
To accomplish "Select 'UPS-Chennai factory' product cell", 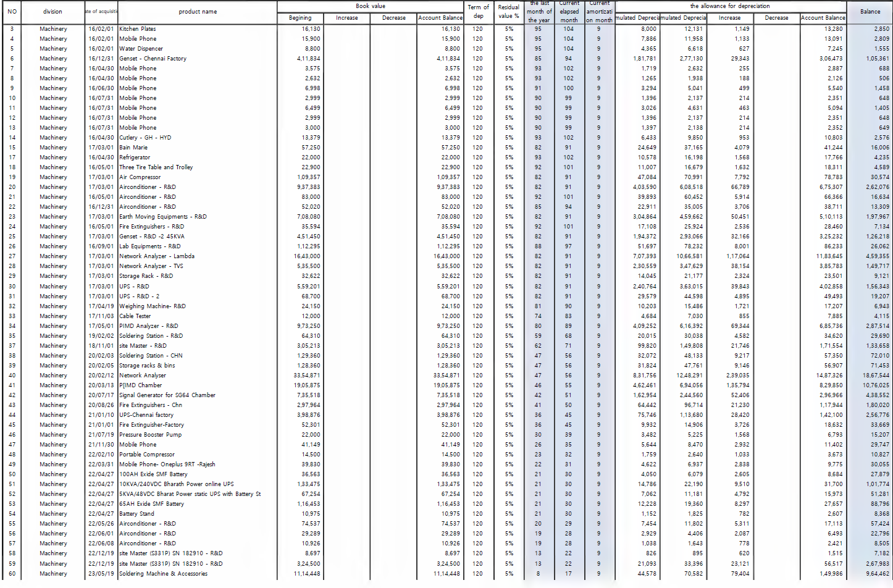I will [x=146, y=415].
